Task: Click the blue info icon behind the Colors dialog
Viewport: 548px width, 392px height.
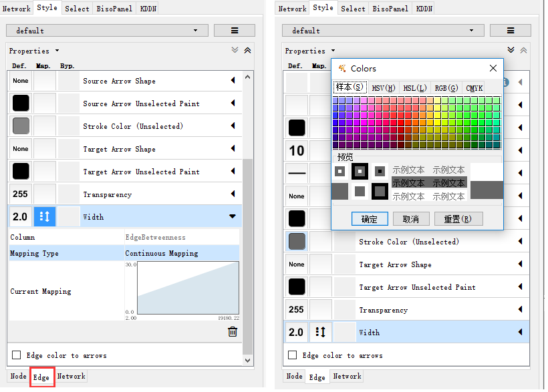Action: tap(506, 82)
